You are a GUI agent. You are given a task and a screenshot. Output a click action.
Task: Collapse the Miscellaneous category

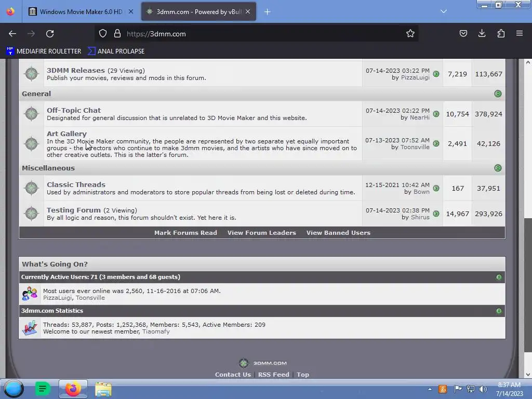[x=498, y=168]
